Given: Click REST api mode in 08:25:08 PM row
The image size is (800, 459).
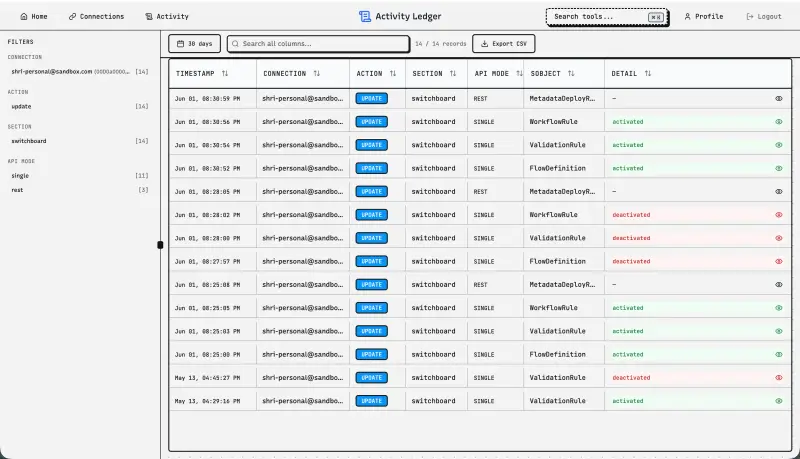Looking at the screenshot, I should coord(480,285).
